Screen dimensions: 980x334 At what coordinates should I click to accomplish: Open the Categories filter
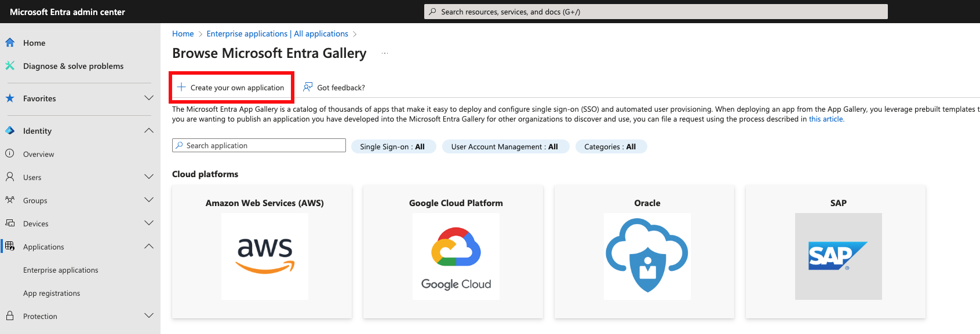click(610, 147)
